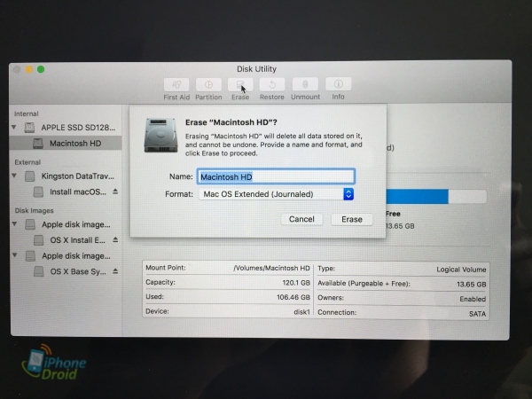532x399 pixels.
Task: Click the Restore toolbar icon
Action: click(x=271, y=84)
